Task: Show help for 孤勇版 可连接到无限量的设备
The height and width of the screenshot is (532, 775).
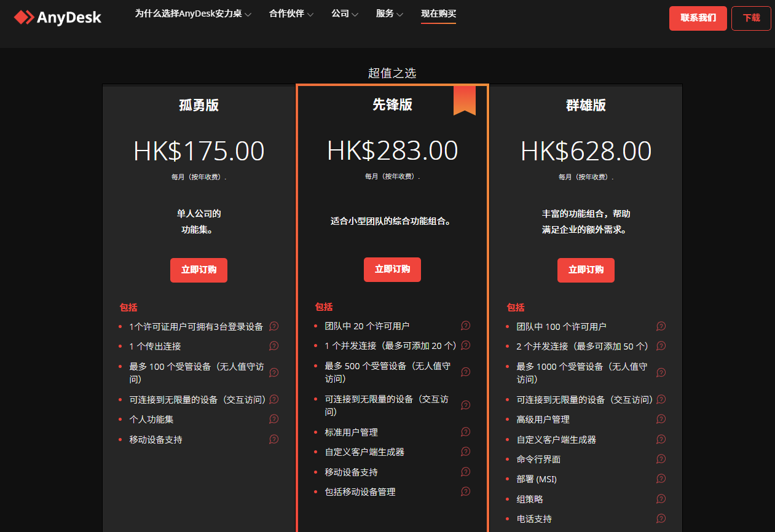Action: click(x=274, y=399)
